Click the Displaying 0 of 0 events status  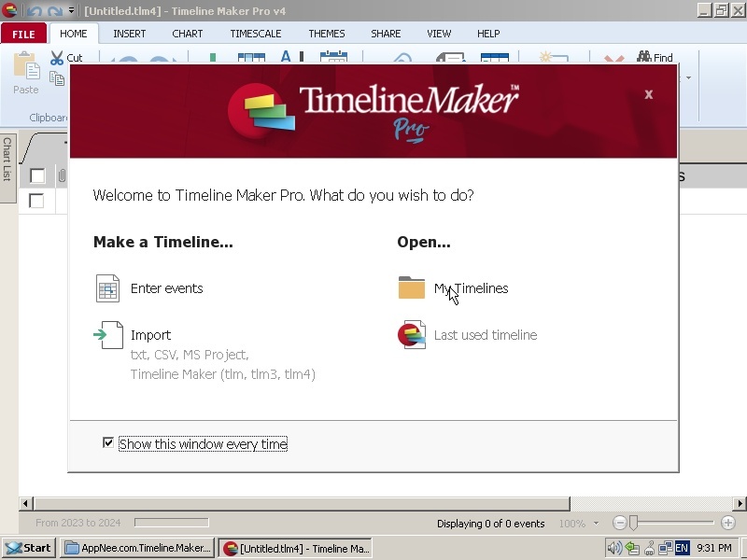(491, 524)
